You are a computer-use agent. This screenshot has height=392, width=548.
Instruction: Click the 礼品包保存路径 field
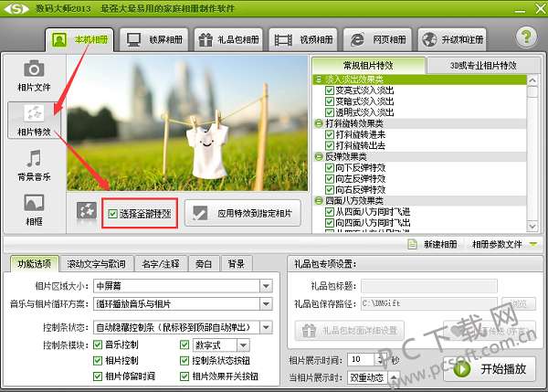tap(429, 303)
